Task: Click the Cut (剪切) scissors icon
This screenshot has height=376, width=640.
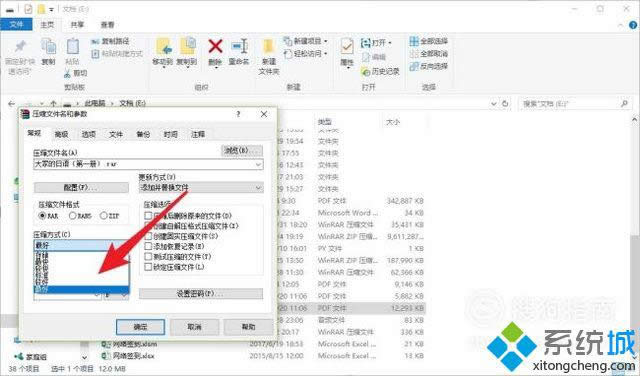Action: [67, 73]
